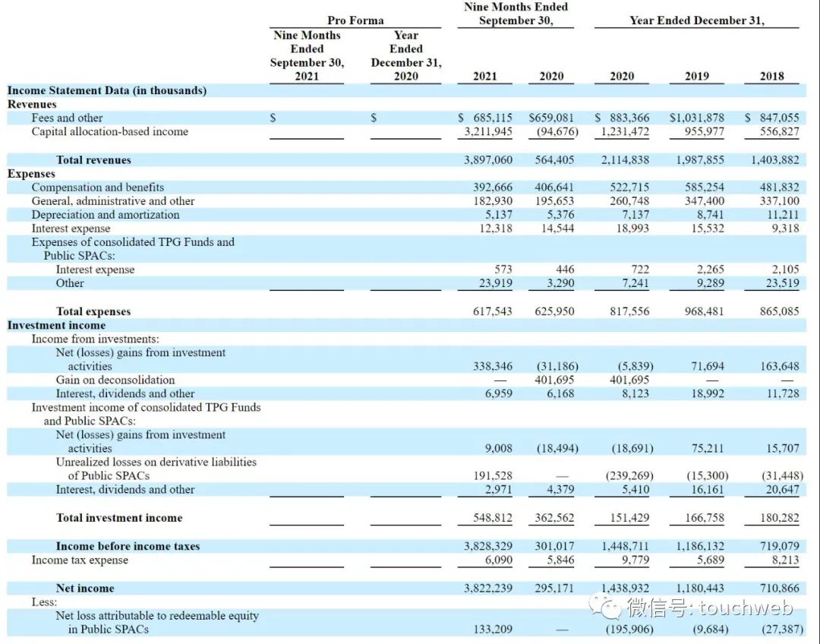Click the 'Total expenses' label

click(x=93, y=311)
